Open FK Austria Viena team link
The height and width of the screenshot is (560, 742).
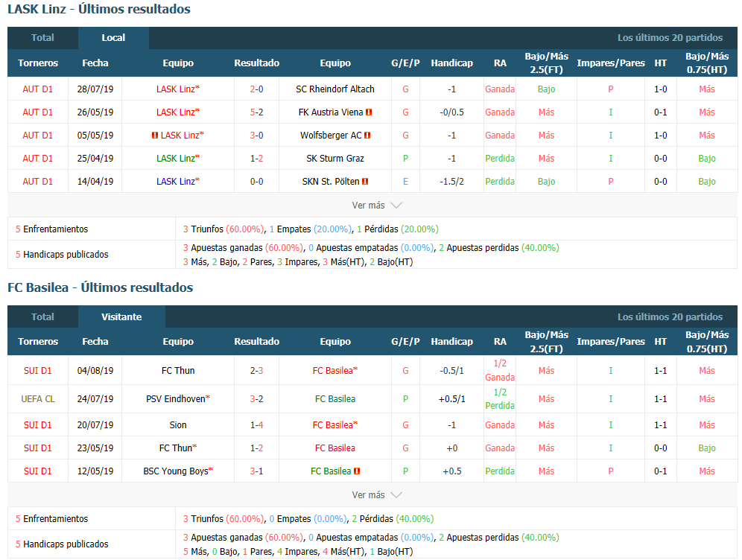point(331,112)
